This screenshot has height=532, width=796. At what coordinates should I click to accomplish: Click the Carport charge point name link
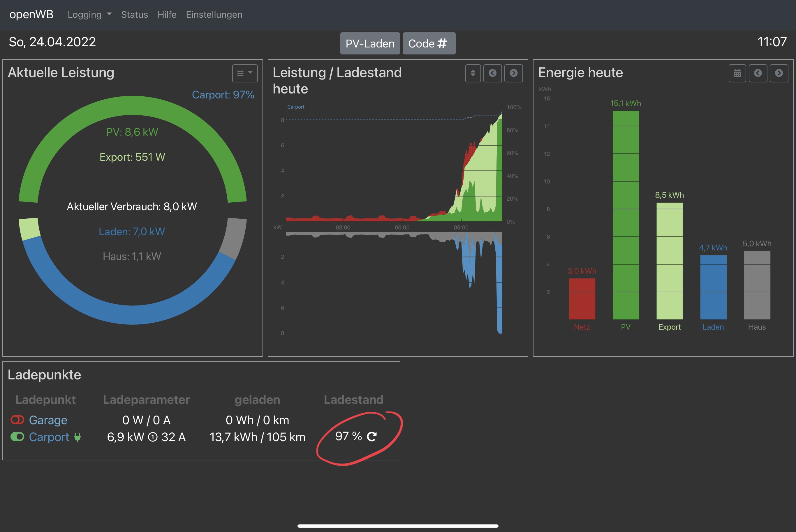pyautogui.click(x=49, y=437)
